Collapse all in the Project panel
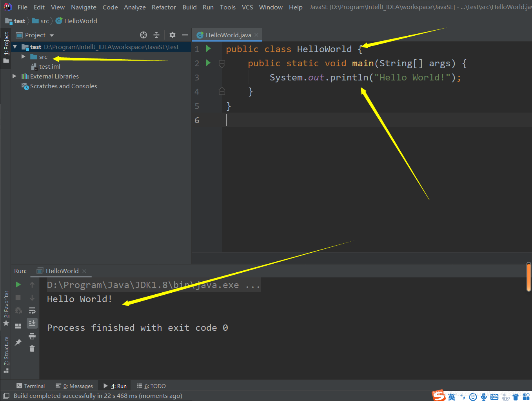The height and width of the screenshot is (401, 532). (x=156, y=35)
